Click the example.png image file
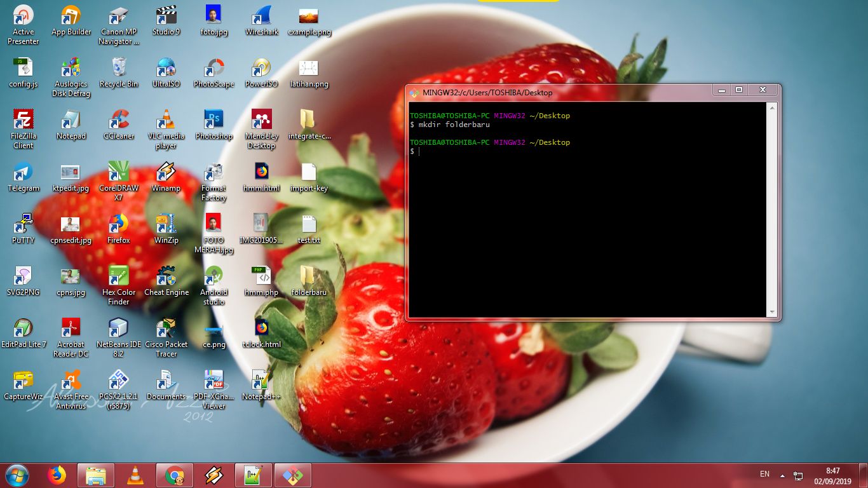This screenshot has width=868, height=488. 308,20
